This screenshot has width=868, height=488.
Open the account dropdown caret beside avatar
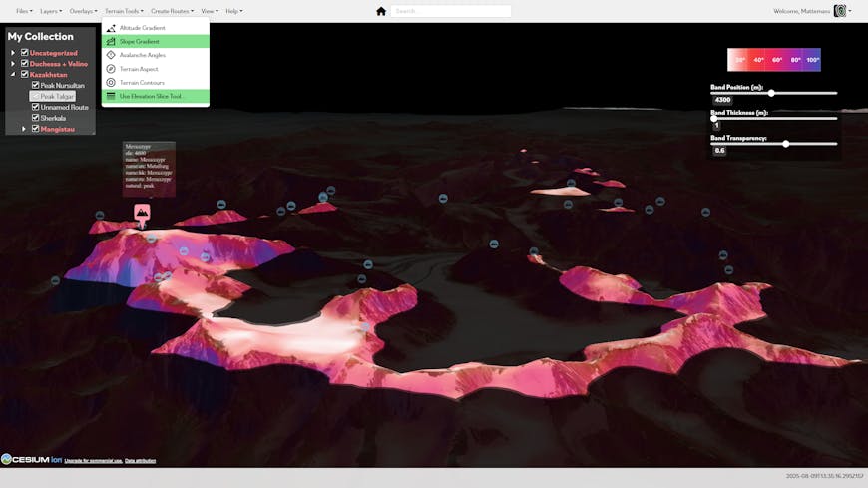pos(850,11)
